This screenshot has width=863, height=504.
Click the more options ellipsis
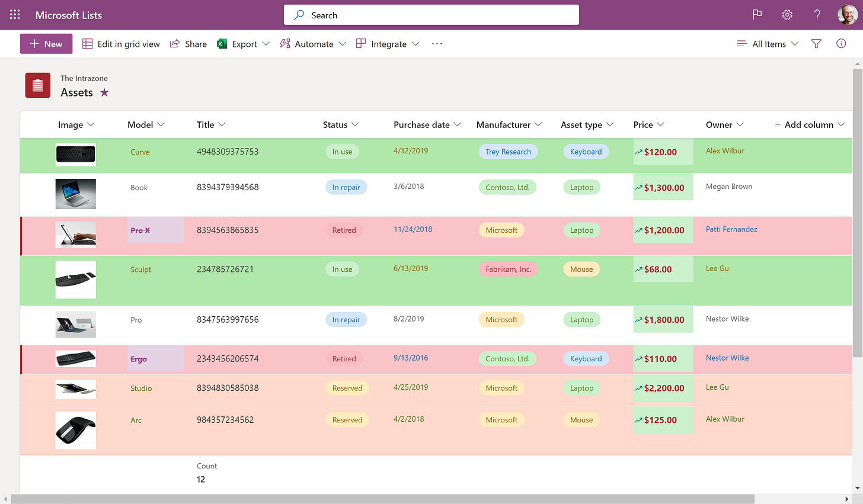437,44
